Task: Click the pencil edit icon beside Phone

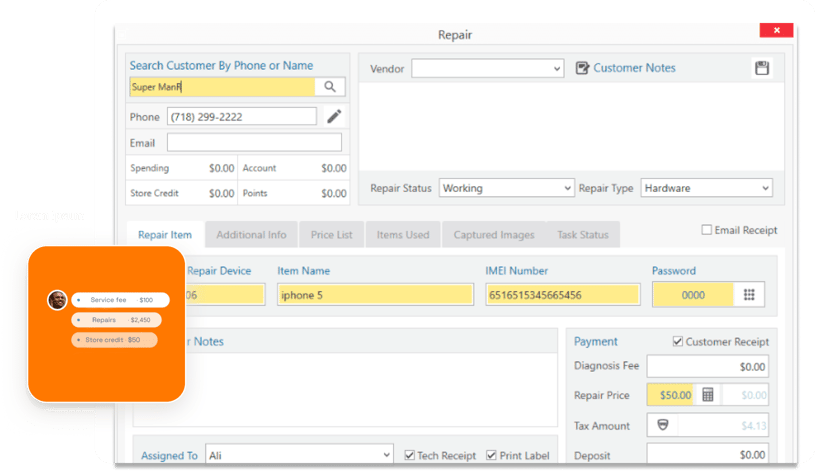Action: point(334,117)
